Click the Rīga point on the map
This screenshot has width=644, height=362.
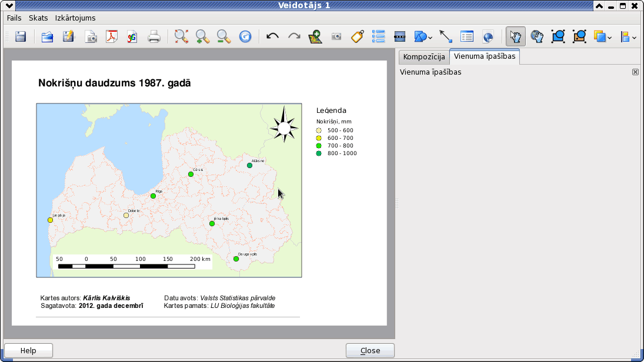[153, 196]
